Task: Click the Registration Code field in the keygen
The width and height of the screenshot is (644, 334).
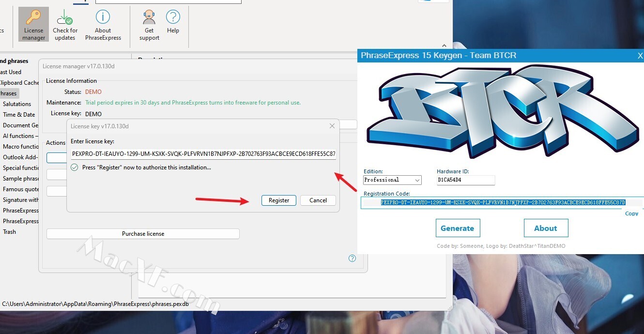Action: click(502, 202)
